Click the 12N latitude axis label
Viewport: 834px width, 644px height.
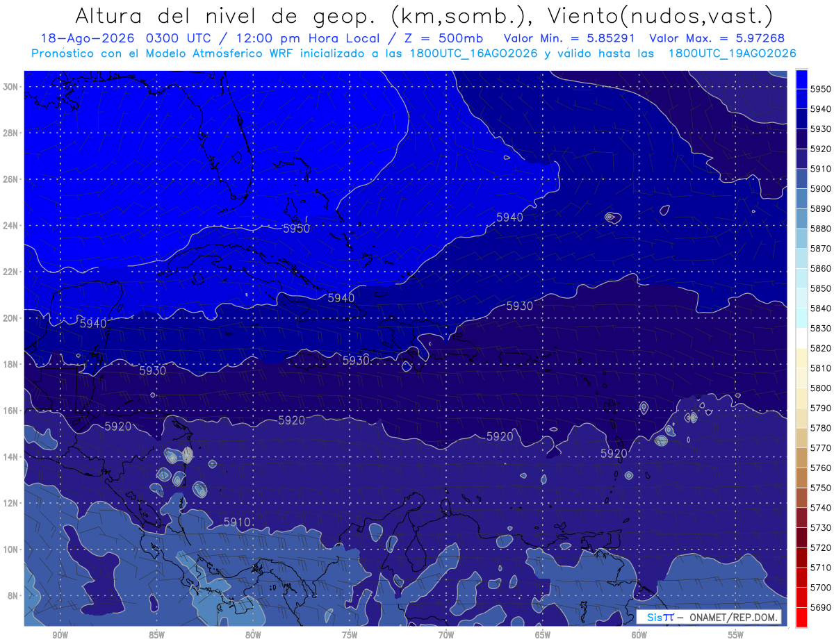[x=10, y=503]
